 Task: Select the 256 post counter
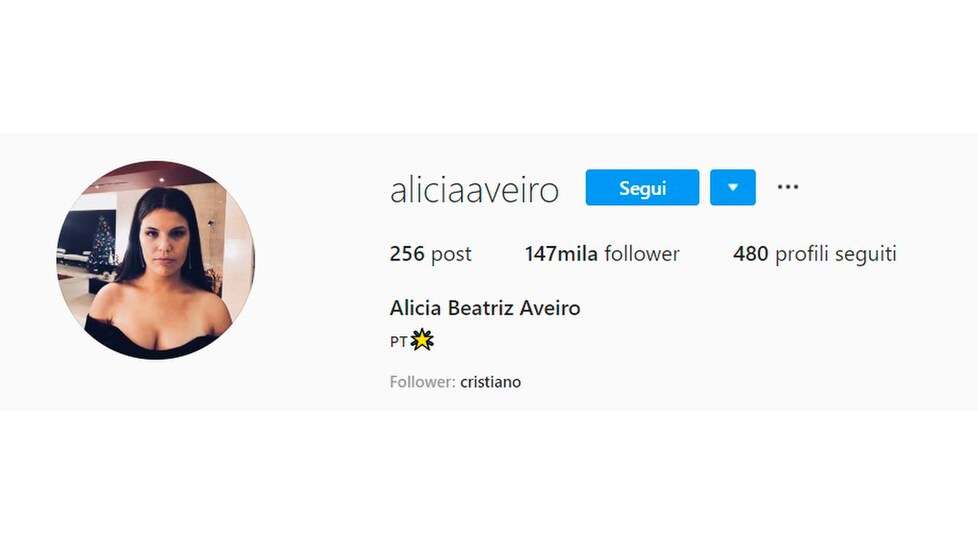[430, 254]
